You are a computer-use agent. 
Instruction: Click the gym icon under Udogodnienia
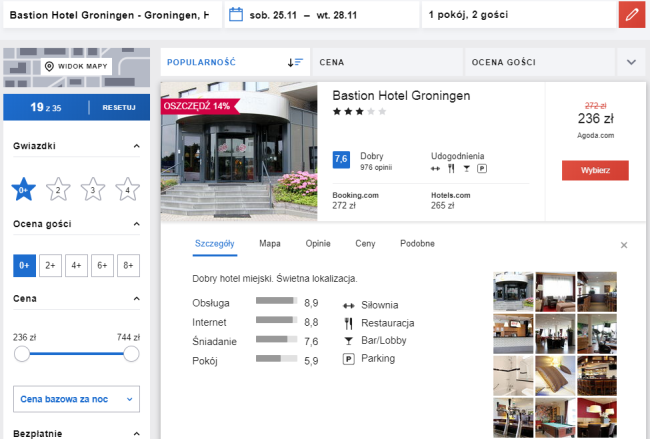click(x=435, y=169)
